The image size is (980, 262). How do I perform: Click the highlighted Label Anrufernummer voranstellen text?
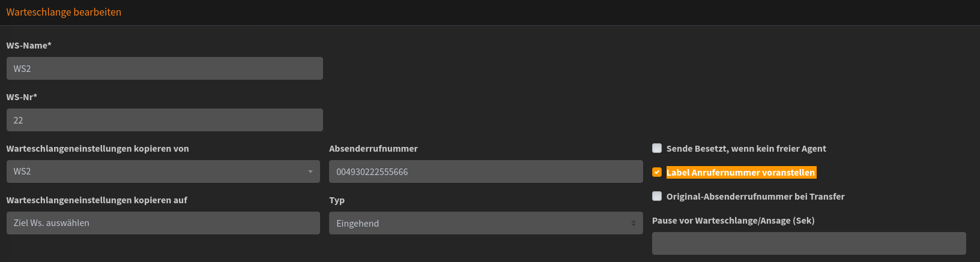[740, 173]
